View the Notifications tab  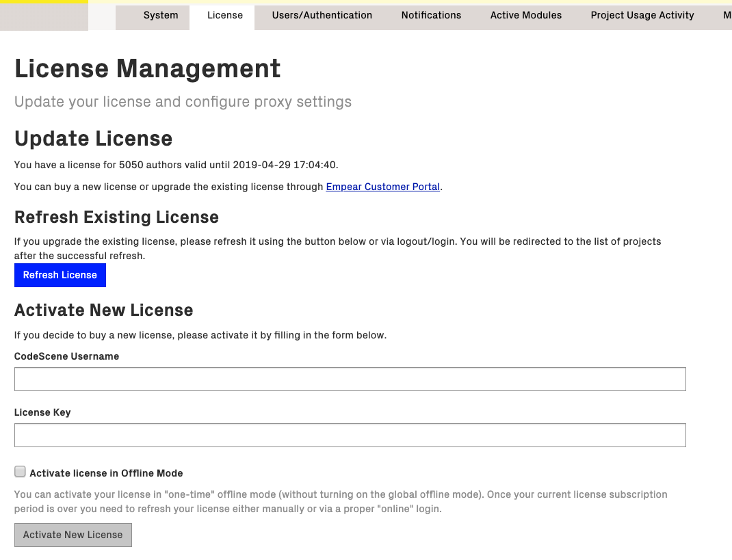pos(431,15)
